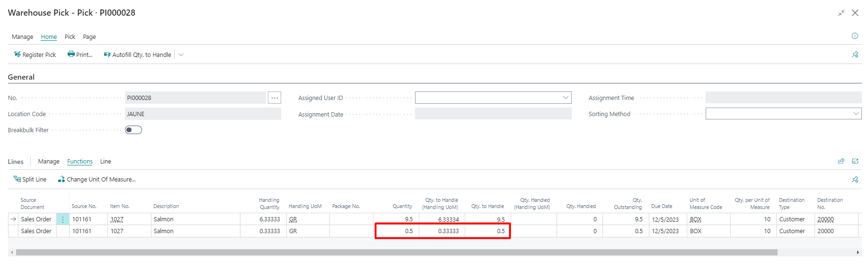Open the Lines Line menu
Viewport: 868px width, 272px height.
[106, 162]
